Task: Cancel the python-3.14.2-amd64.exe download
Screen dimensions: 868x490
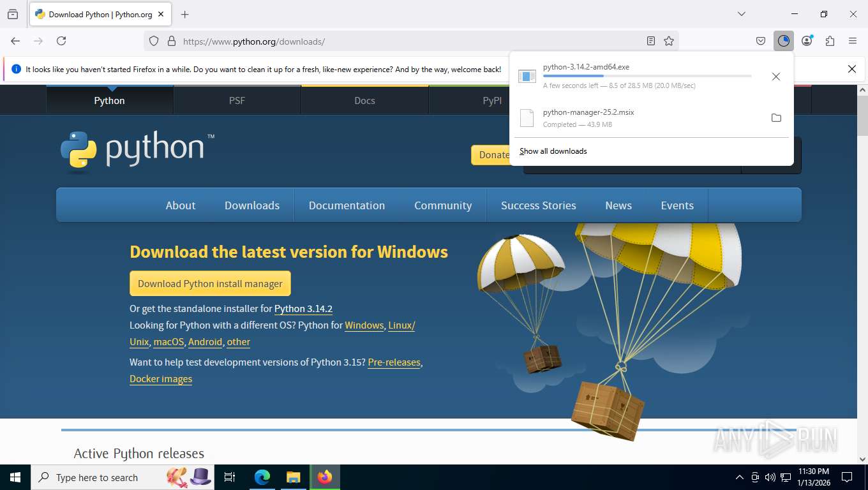Action: point(776,77)
